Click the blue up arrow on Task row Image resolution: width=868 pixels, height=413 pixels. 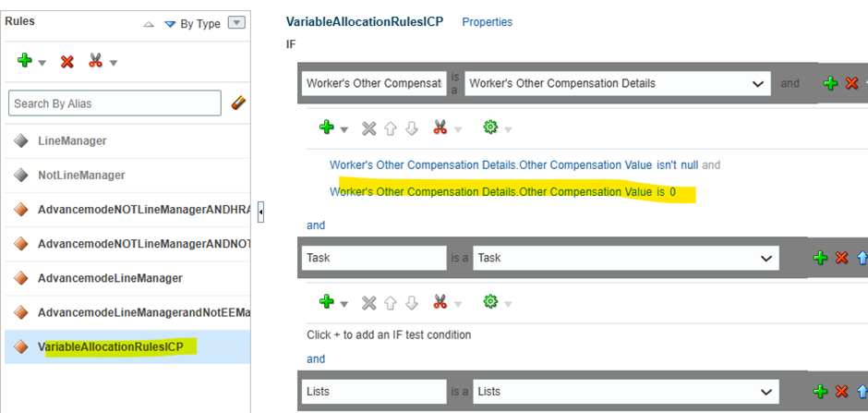pyautogui.click(x=862, y=258)
